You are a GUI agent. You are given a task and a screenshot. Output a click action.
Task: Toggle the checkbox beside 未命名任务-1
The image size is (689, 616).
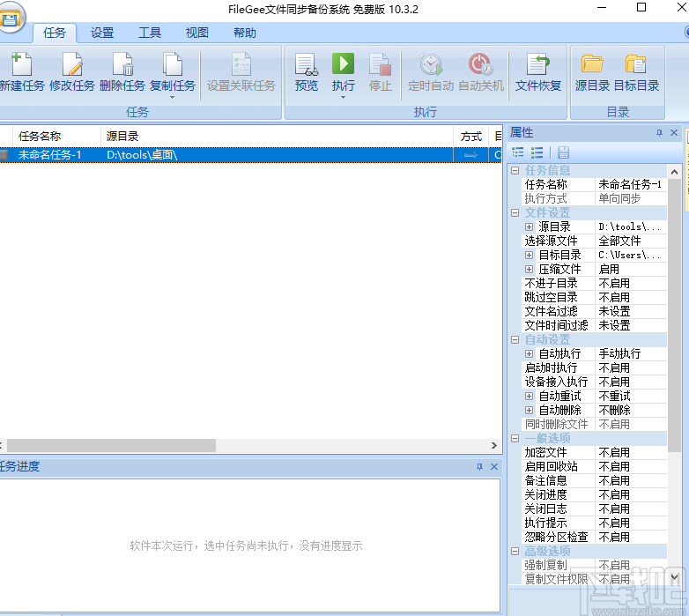4,154
